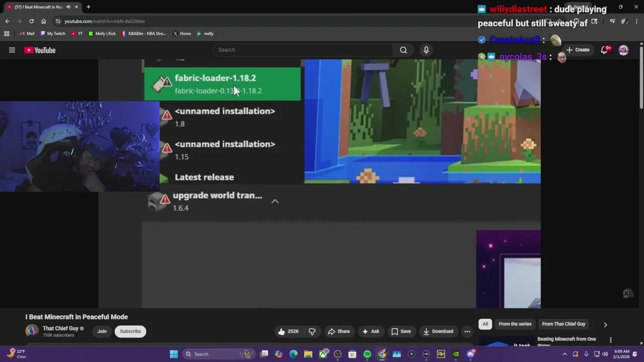Image resolution: width=644 pixels, height=362 pixels.
Task: Open Spotify from the taskbar
Action: click(x=367, y=354)
